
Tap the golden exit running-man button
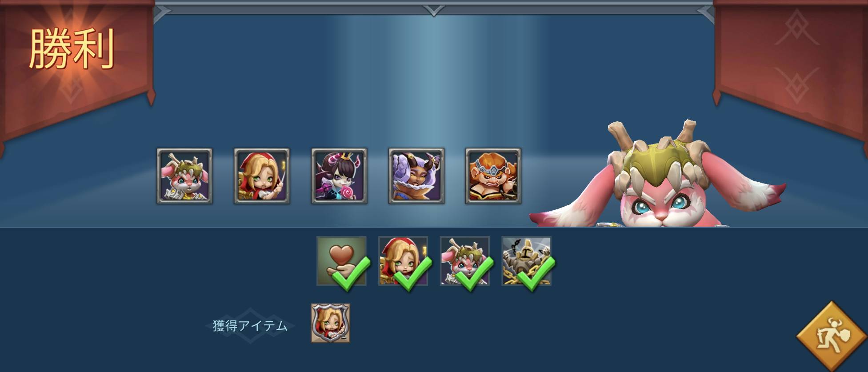pyautogui.click(x=832, y=336)
